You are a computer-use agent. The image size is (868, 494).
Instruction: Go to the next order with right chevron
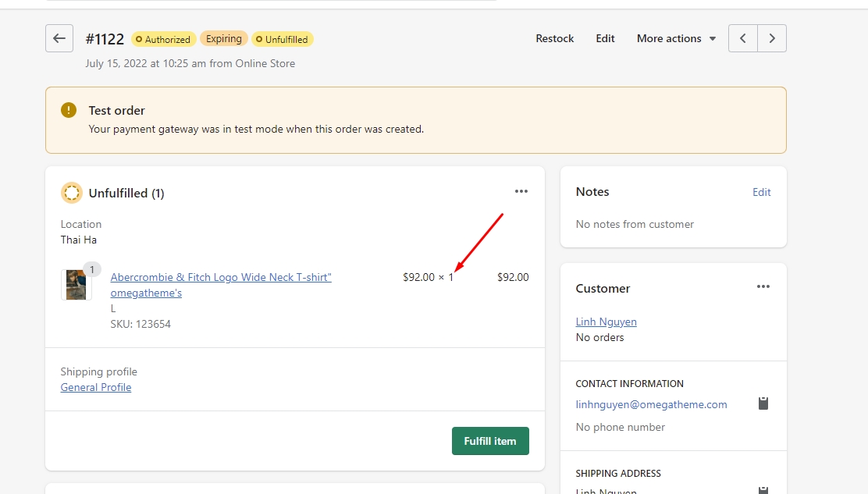[772, 38]
